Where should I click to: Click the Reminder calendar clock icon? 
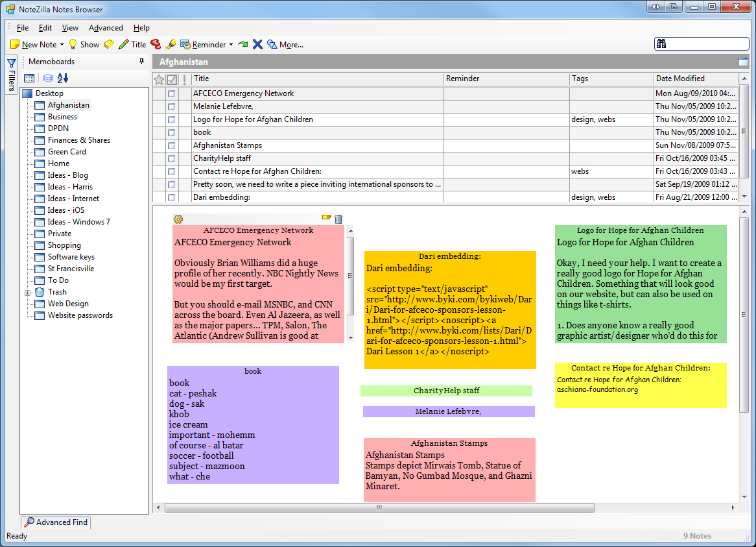coord(185,44)
